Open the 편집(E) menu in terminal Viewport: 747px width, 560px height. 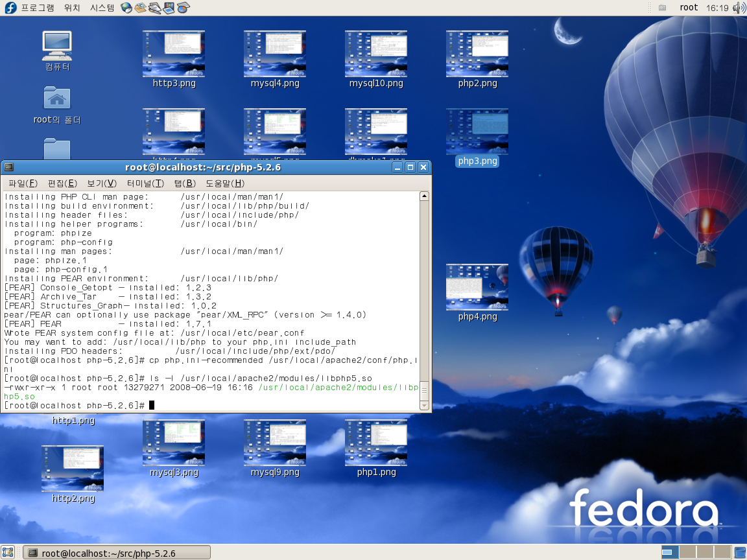(x=62, y=183)
